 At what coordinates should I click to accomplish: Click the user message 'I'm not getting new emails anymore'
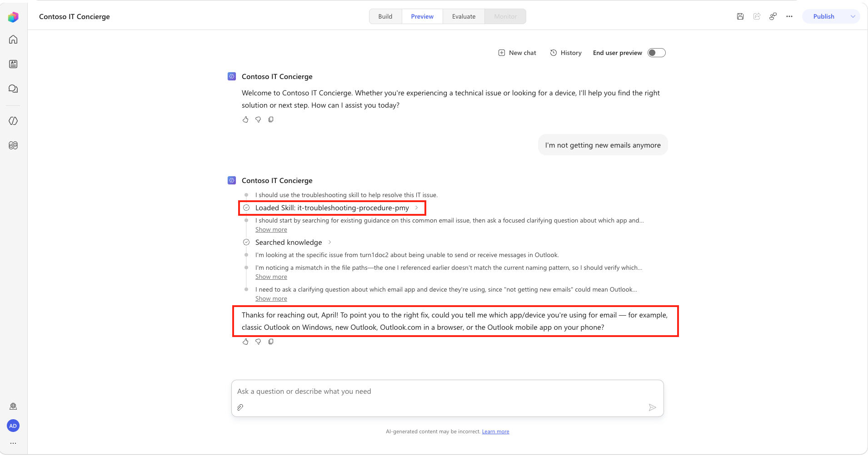(x=603, y=145)
